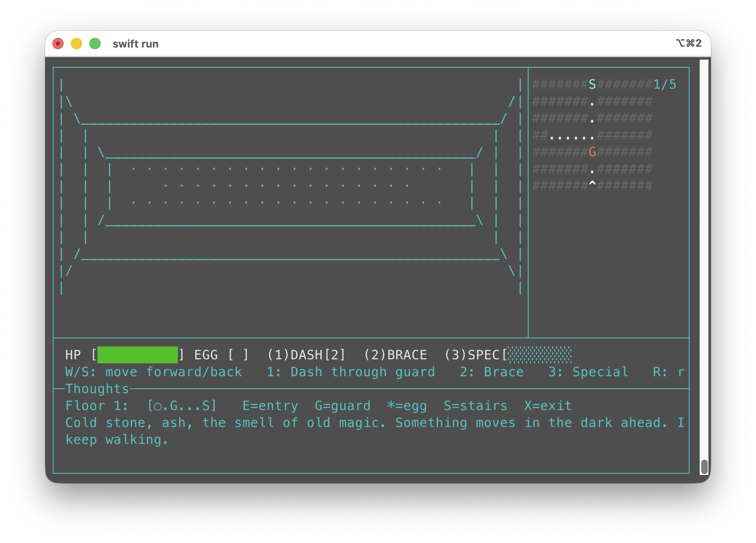Click the Thoughts panel heading
756x543 pixels.
[97, 389]
